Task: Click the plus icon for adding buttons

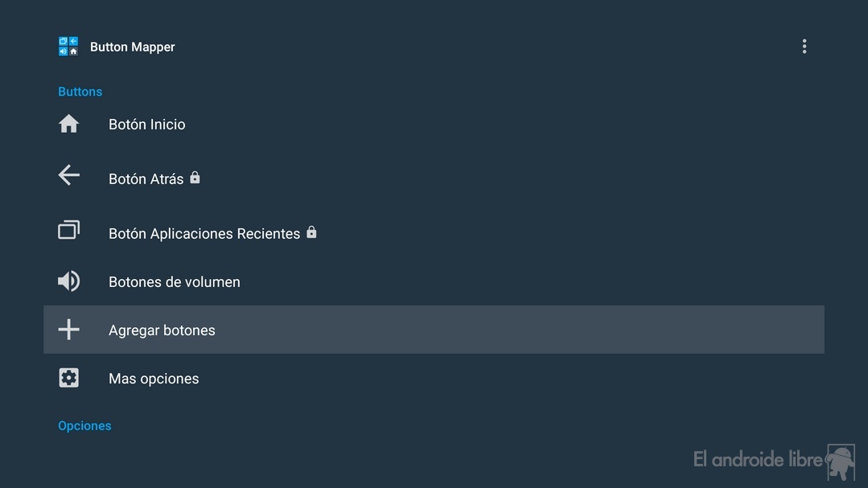Action: (x=68, y=329)
